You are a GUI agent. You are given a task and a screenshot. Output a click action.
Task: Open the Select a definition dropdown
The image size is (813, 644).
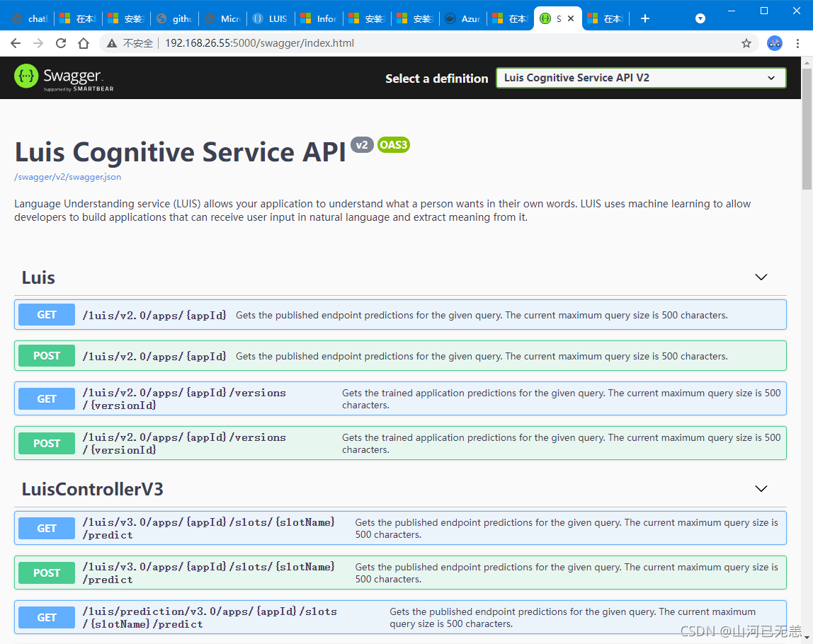click(x=641, y=78)
